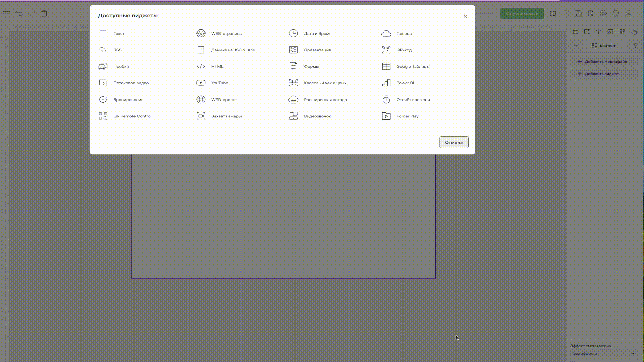Select the Folder Play widget icon
Viewport: 644px width, 362px height.
coord(386,116)
